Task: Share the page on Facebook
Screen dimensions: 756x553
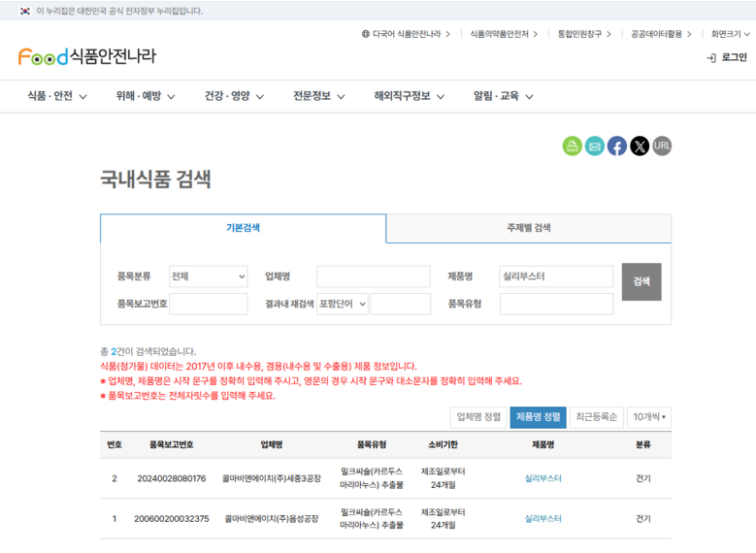Action: point(617,146)
